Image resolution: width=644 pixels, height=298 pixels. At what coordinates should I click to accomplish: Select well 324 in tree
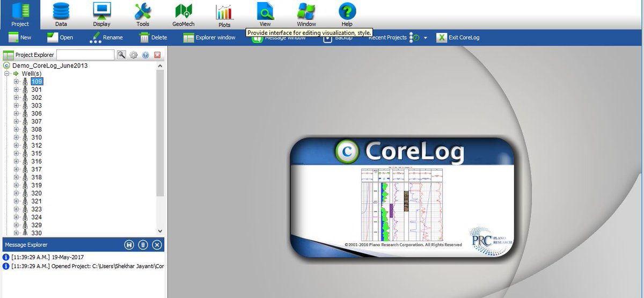(36, 217)
